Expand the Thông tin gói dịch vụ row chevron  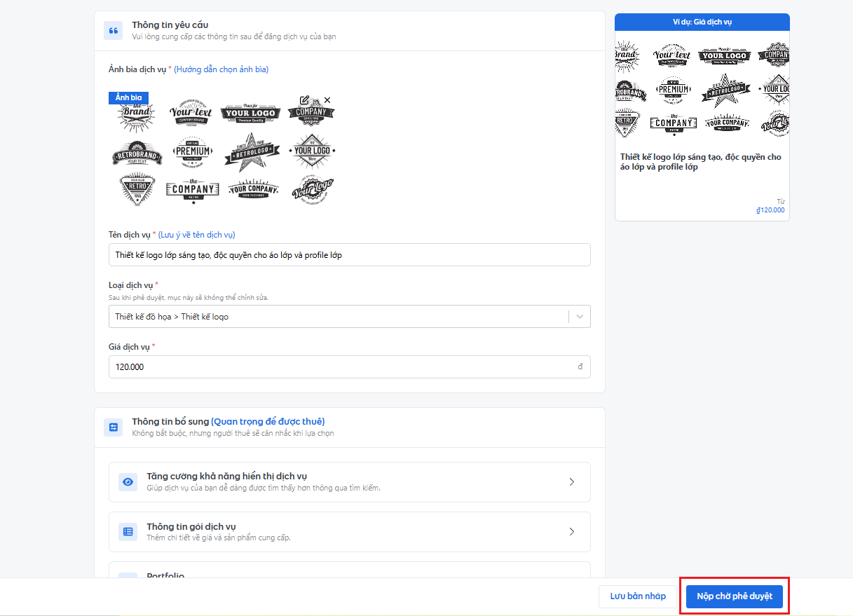point(571,532)
